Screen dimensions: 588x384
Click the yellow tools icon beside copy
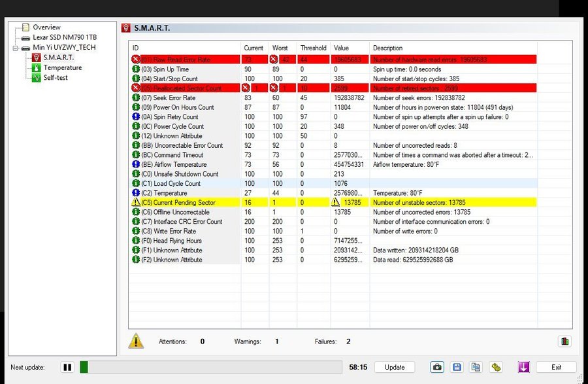pyautogui.click(x=496, y=367)
